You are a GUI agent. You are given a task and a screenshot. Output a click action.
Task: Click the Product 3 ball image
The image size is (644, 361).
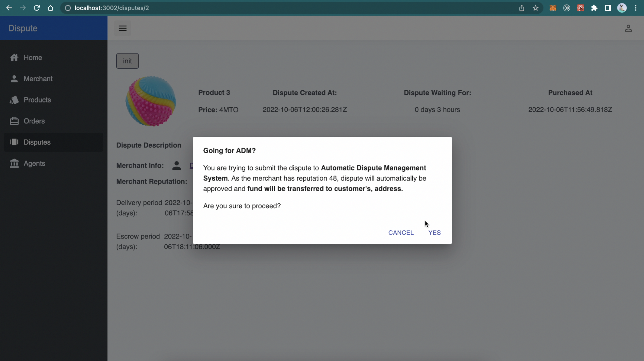tap(151, 101)
